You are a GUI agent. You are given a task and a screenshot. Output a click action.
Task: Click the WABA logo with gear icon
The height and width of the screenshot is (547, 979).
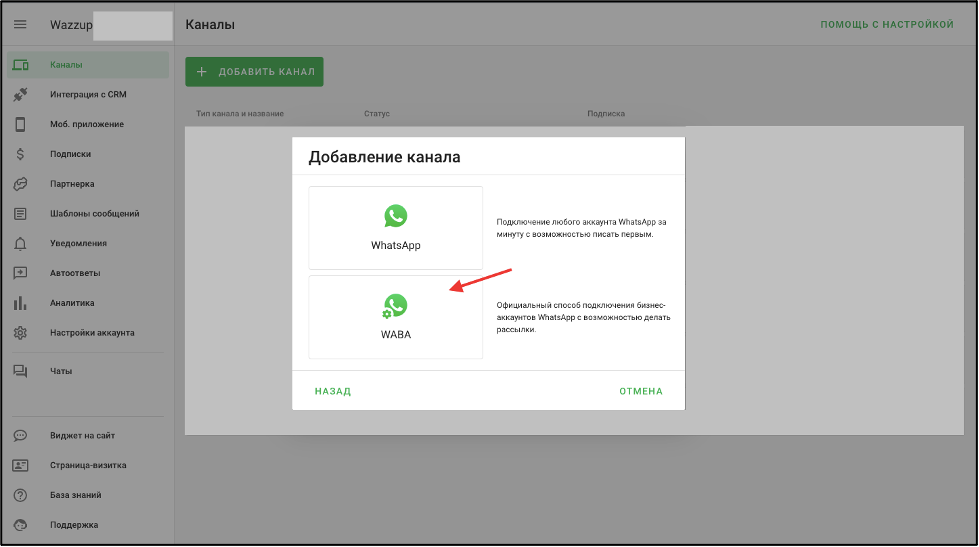395,306
